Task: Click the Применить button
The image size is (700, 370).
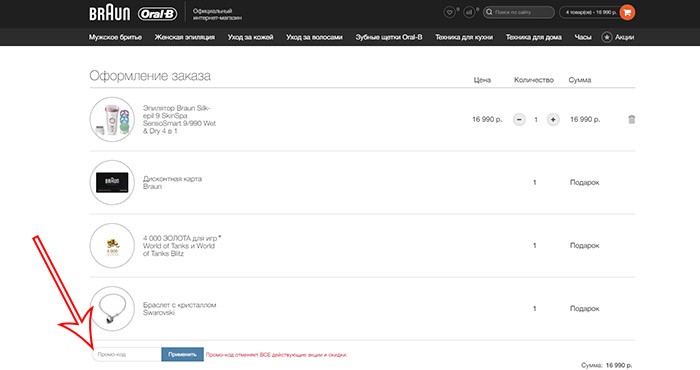Action: click(183, 354)
